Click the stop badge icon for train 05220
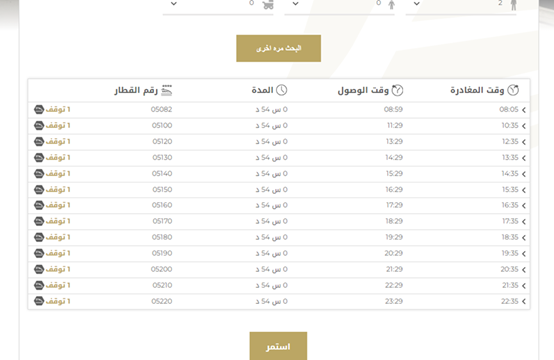 point(39,301)
